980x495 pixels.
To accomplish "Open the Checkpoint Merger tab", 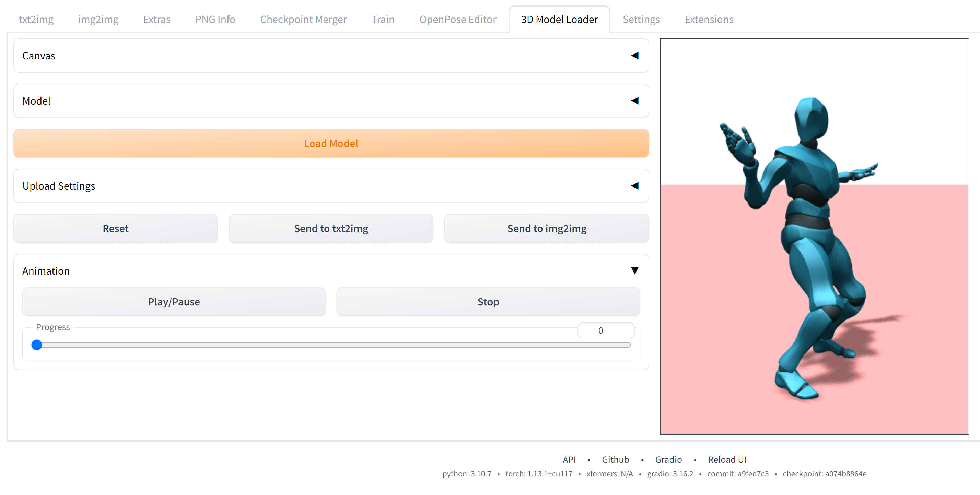I will (x=303, y=20).
